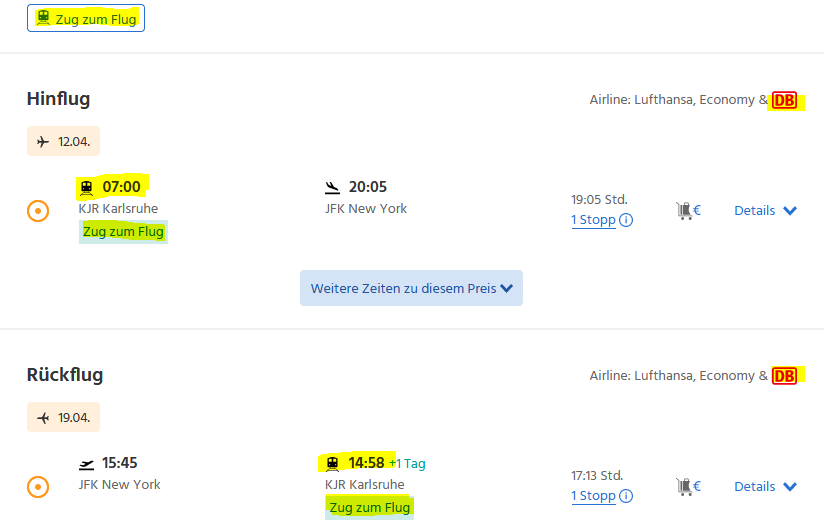This screenshot has height=528, width=824.
Task: Open Weitere Zeiten zu diesem Preis
Action: [411, 288]
